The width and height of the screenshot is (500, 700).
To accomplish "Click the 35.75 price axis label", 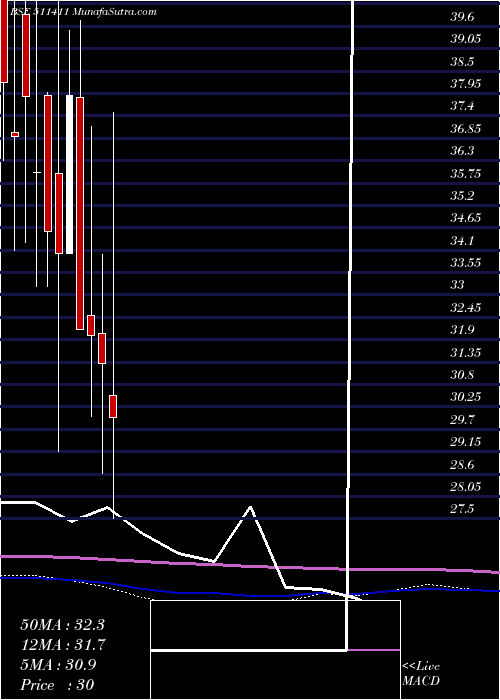I will tap(466, 174).
